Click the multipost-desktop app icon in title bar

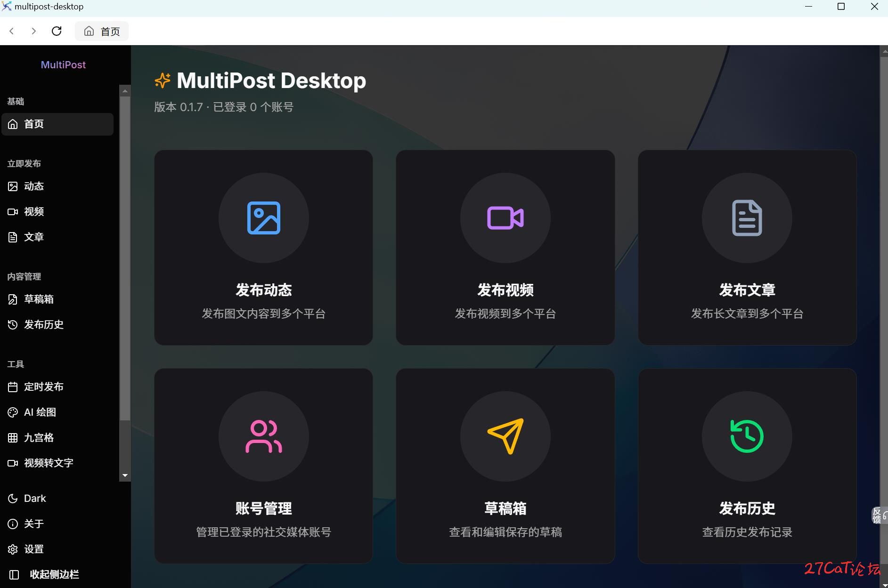pyautogui.click(x=7, y=6)
